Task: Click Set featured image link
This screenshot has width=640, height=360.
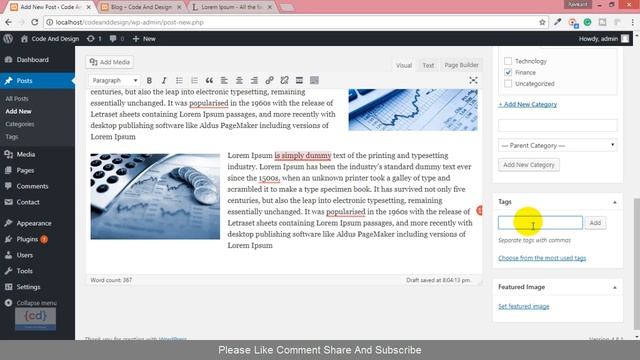Action: [x=524, y=306]
